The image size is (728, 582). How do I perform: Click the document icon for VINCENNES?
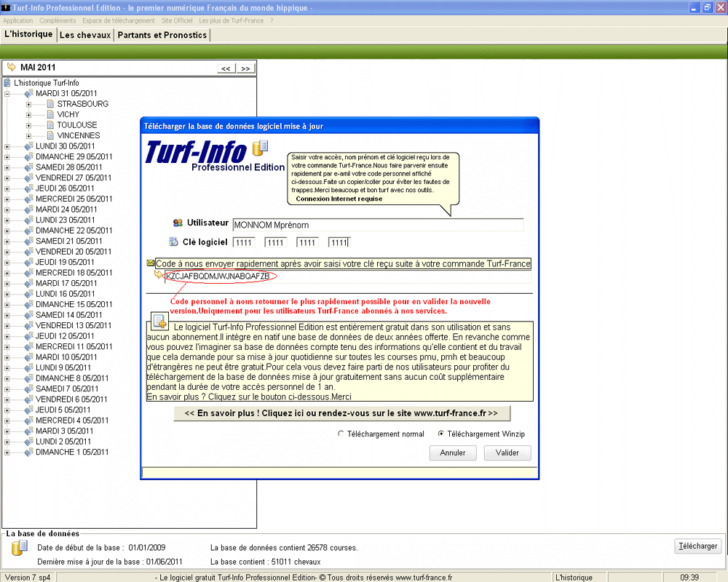point(51,135)
